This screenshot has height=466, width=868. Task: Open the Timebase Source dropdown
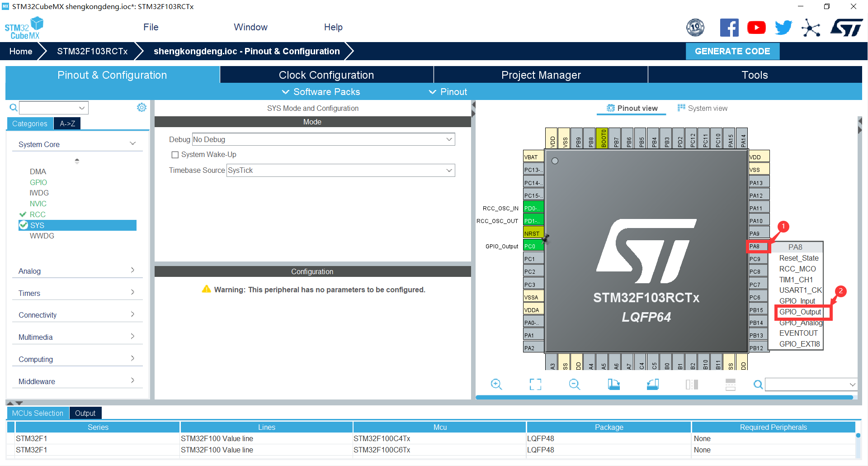point(448,170)
